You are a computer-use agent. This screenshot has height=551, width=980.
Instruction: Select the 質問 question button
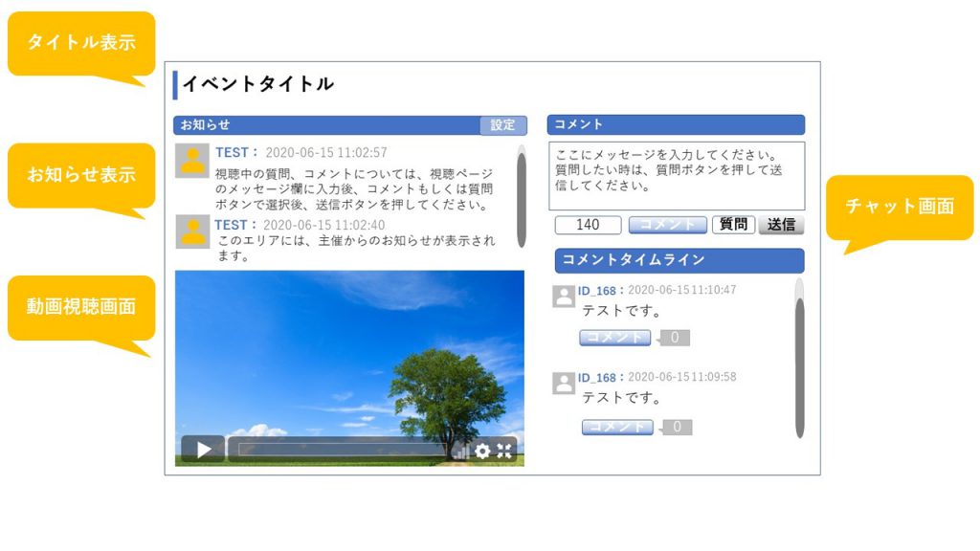click(x=734, y=224)
